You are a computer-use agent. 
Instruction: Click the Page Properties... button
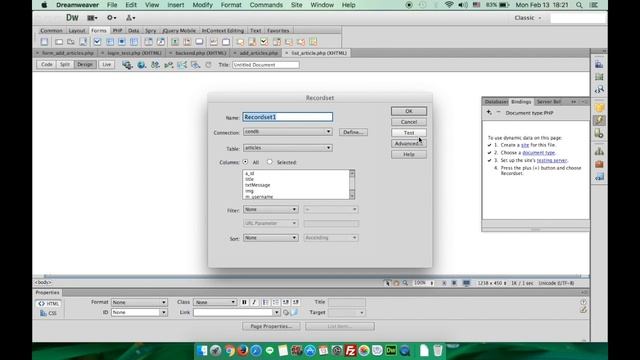[x=271, y=326]
